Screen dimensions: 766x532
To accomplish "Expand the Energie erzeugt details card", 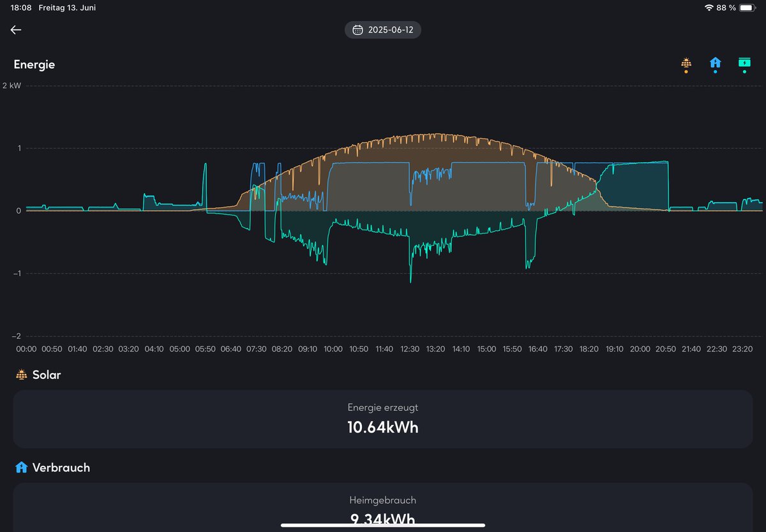I will (383, 419).
